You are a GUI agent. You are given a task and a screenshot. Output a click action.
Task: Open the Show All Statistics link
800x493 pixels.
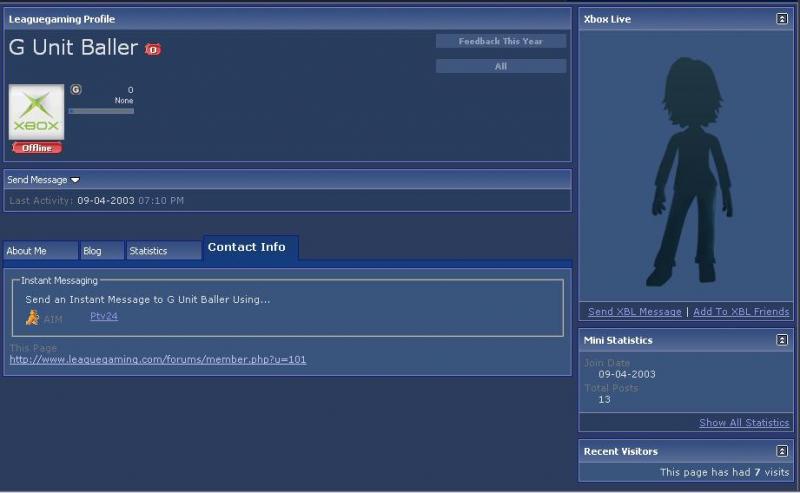tap(744, 423)
